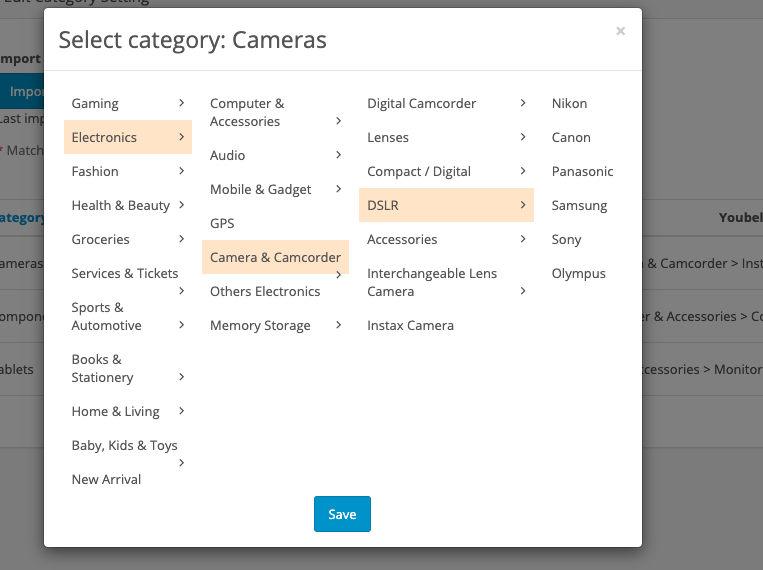Select Sony from brand list
This screenshot has width=763, height=570.
566,239
